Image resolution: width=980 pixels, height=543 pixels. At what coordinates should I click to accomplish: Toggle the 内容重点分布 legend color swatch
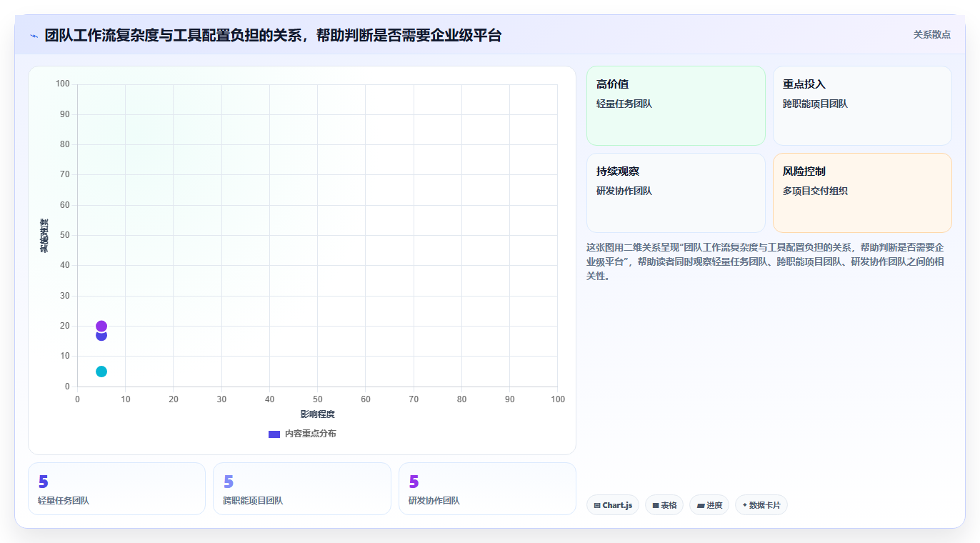tap(274, 434)
